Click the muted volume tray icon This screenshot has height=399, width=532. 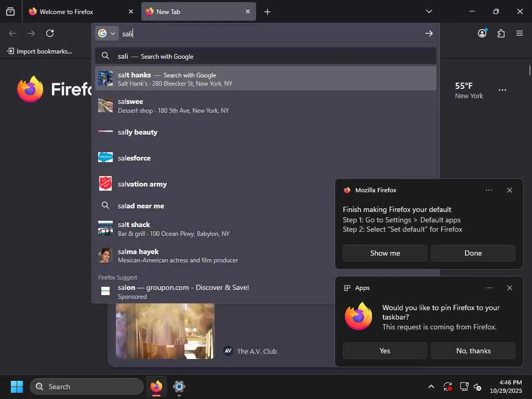(477, 387)
